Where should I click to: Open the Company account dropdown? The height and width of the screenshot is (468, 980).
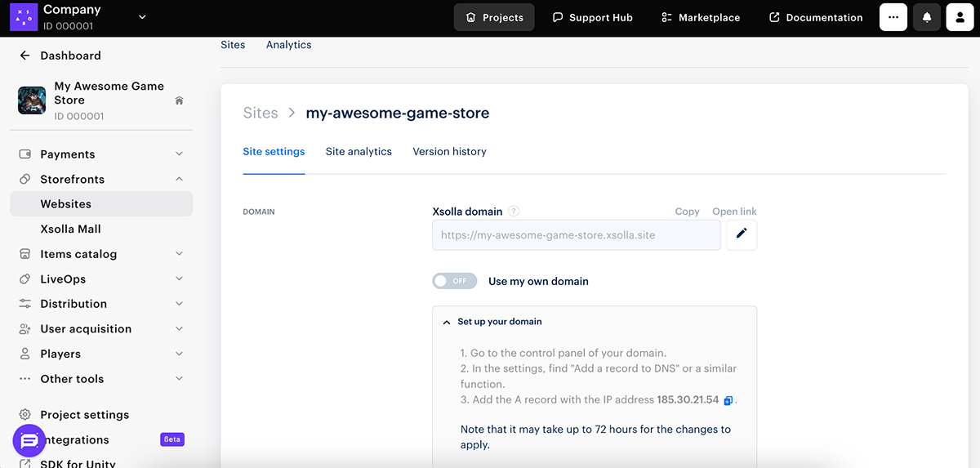click(142, 17)
